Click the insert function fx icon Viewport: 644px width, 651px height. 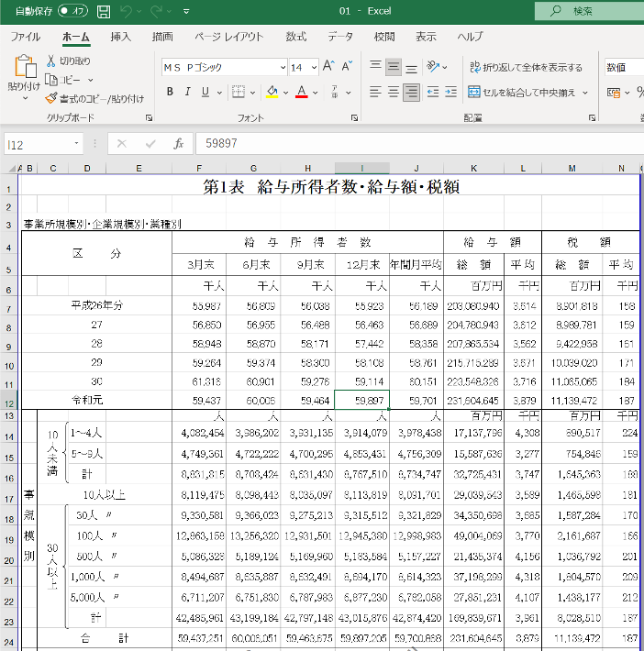click(179, 144)
